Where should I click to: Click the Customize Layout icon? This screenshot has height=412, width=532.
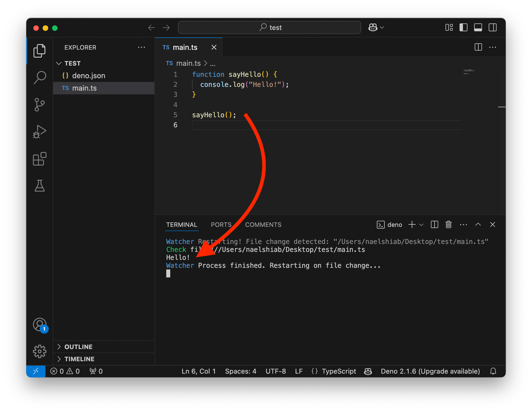point(449,27)
